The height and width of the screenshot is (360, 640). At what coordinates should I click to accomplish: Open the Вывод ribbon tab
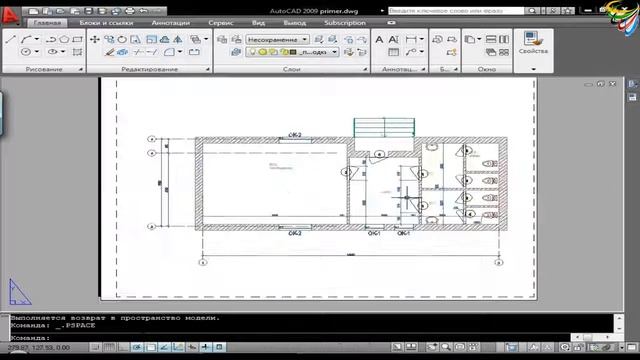point(294,23)
